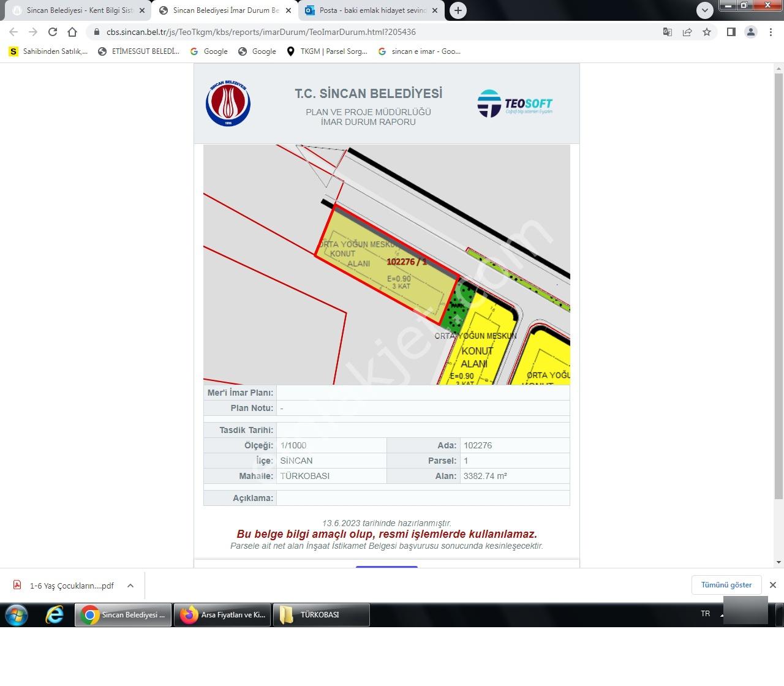This screenshot has height=686, width=784.
Task: Click the page vertical scrollbar
Action: tap(778, 285)
